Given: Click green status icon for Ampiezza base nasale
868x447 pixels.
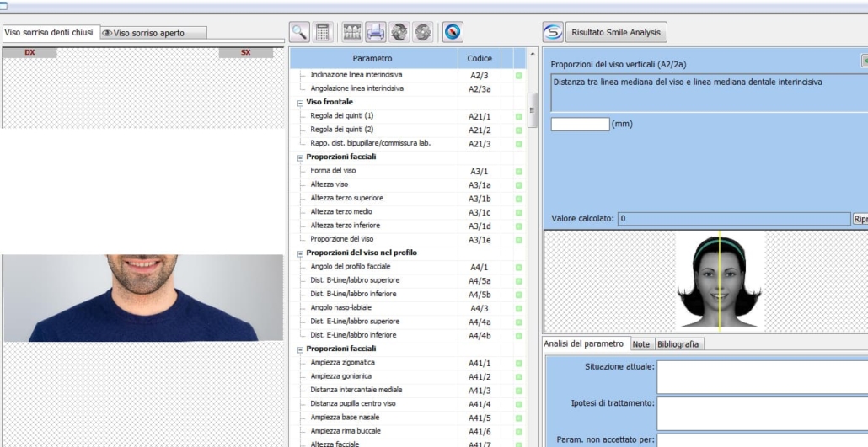Looking at the screenshot, I should click(519, 418).
